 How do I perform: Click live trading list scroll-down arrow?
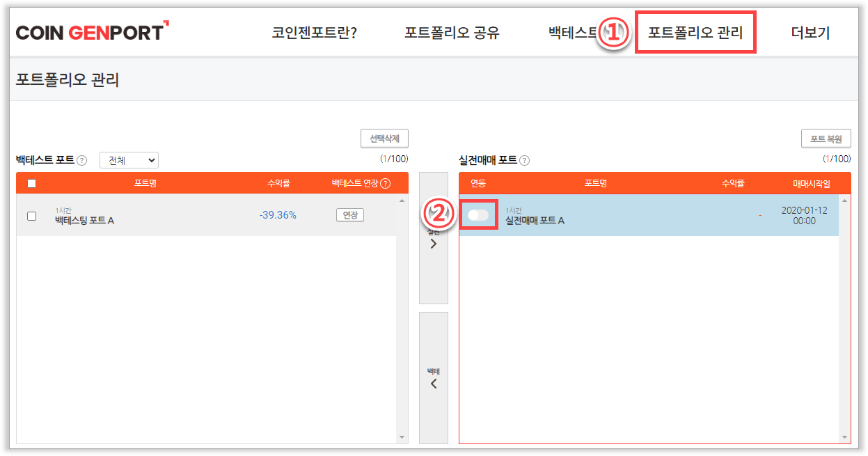tap(844, 437)
